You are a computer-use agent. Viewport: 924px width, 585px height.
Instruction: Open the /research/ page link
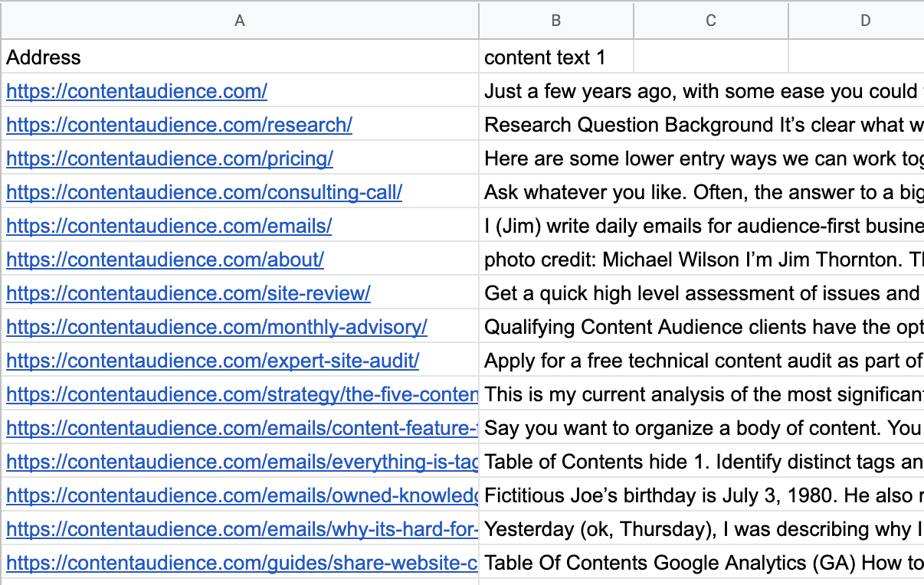pyautogui.click(x=179, y=125)
